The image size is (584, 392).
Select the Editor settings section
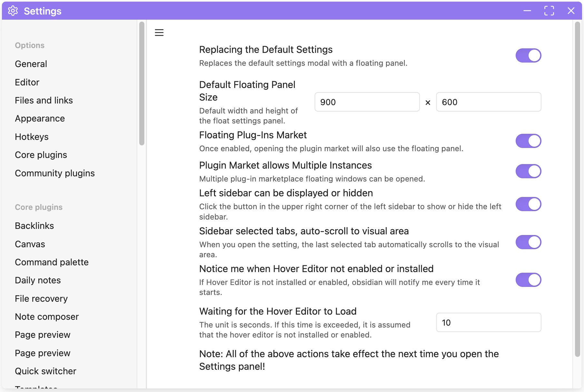point(27,82)
